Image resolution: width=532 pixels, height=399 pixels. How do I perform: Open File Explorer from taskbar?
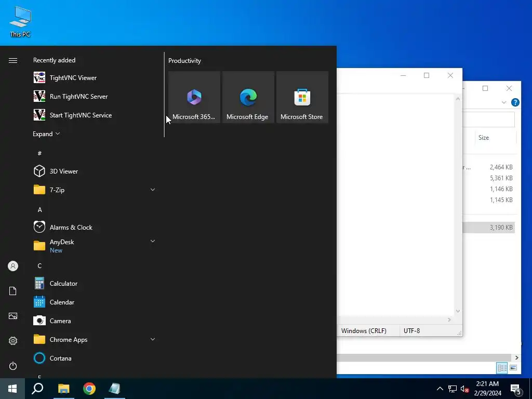tap(63, 389)
